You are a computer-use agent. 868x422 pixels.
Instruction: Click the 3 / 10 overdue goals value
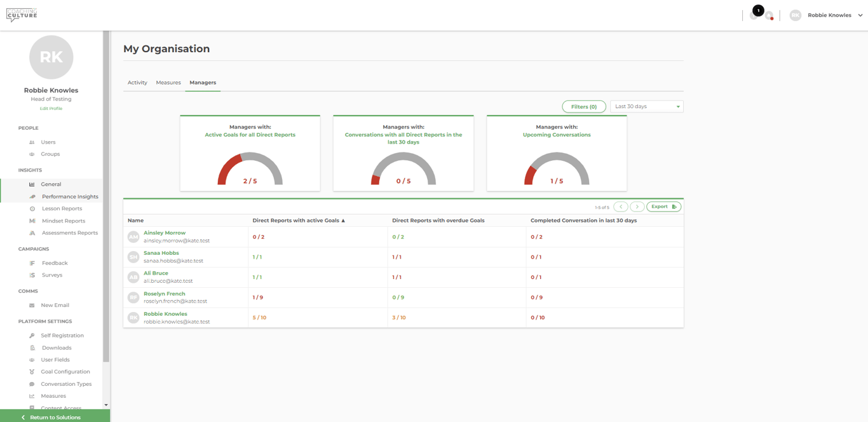point(399,318)
